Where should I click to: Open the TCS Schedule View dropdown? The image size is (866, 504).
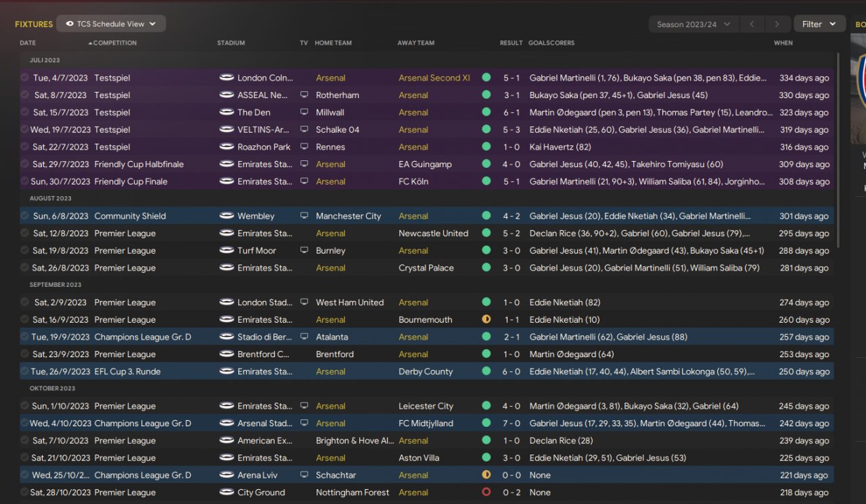(x=111, y=24)
